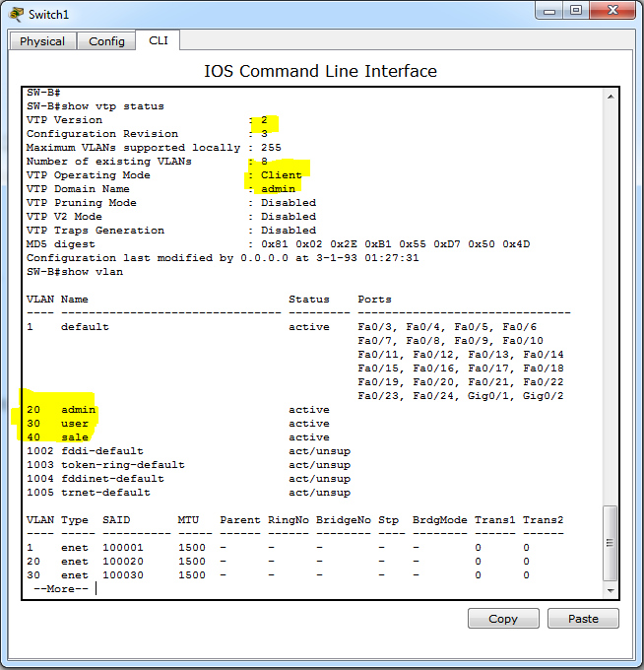
Task: Click the 'Status' column header
Action: tap(309, 300)
